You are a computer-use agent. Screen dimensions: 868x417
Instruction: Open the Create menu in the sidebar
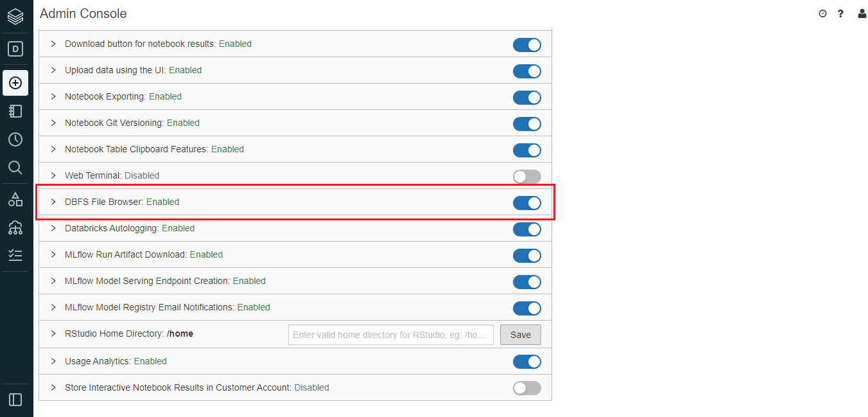click(x=15, y=82)
